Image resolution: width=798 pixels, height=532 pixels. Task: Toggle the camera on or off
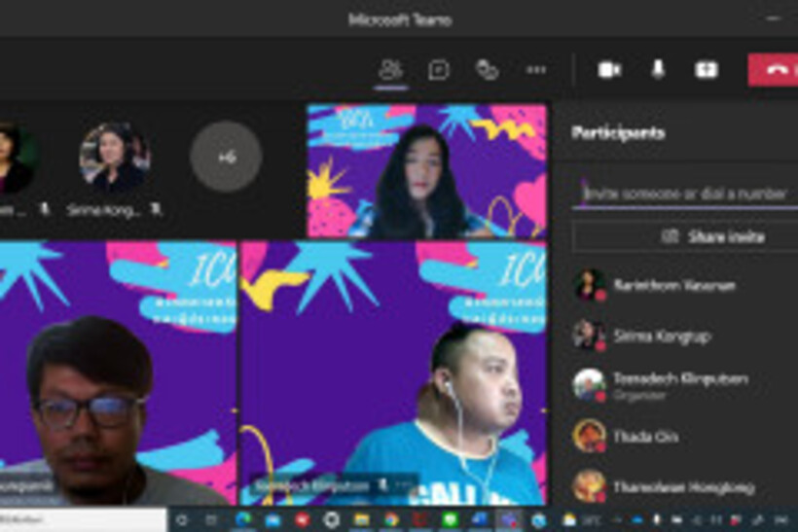(610, 70)
